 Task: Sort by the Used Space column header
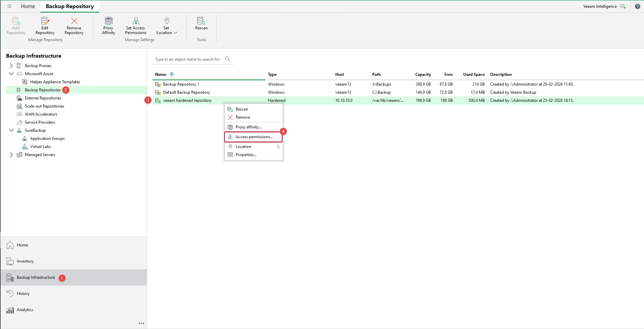(x=474, y=74)
